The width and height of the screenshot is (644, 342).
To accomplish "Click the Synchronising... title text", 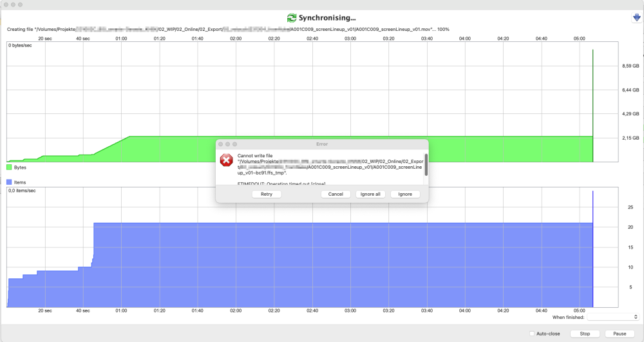I will click(x=327, y=18).
